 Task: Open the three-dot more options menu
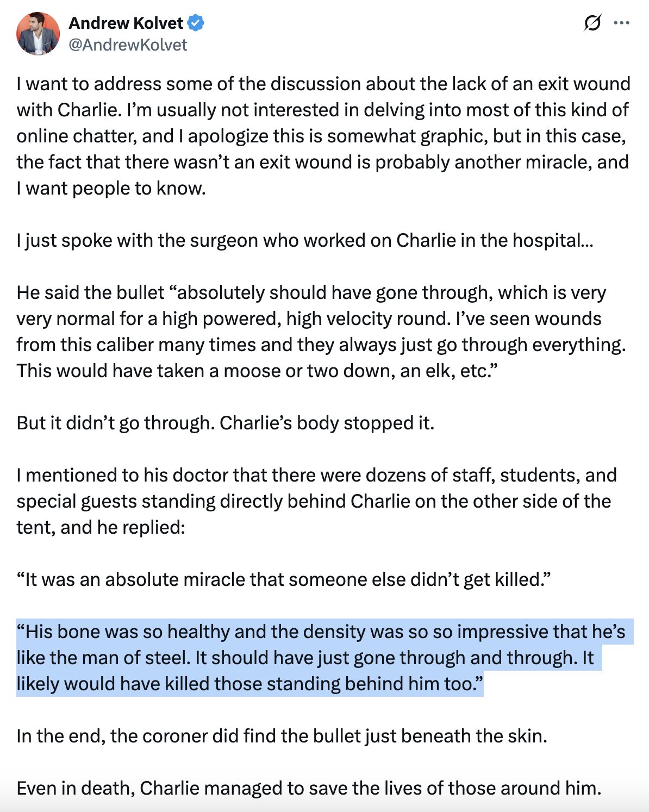click(x=621, y=23)
